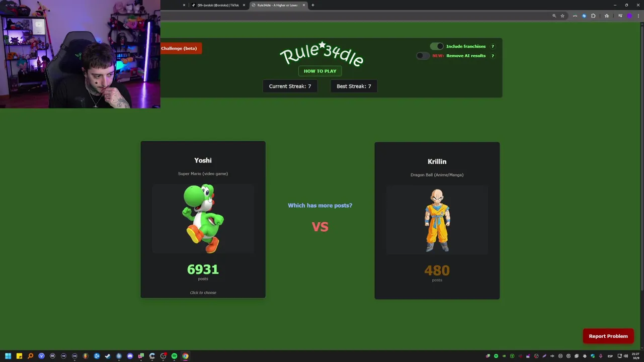Open the Chrome profile avatar

pos(629,16)
